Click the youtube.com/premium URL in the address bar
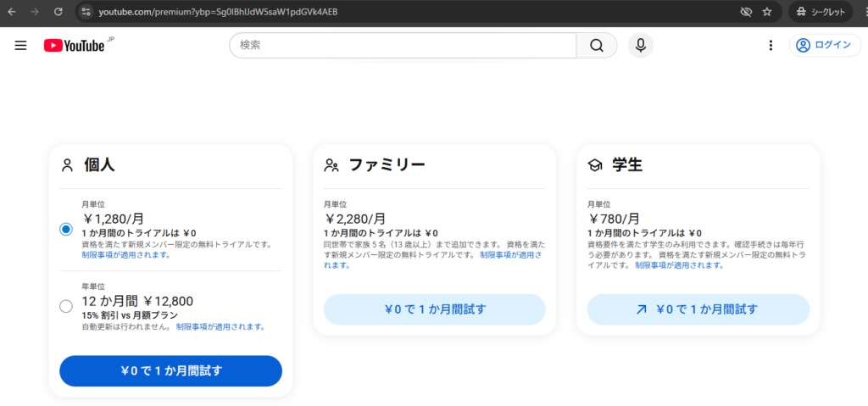The width and height of the screenshot is (868, 406). 218,12
